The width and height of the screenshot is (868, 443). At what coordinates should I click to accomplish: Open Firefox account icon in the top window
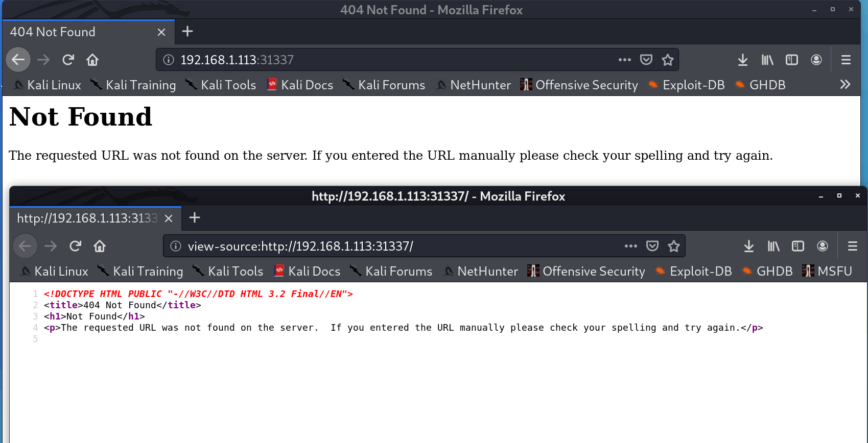pos(816,60)
